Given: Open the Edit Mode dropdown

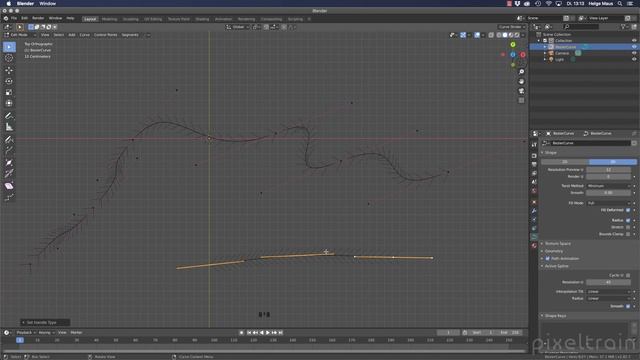Looking at the screenshot, I should (20, 35).
